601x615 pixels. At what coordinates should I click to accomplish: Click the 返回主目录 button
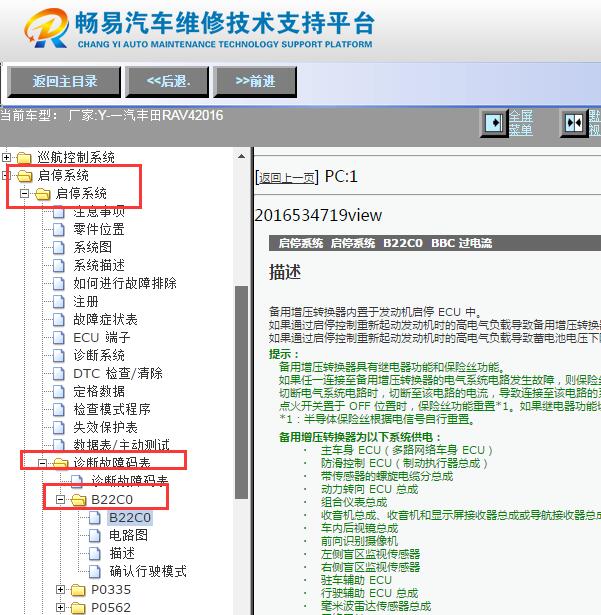pos(64,82)
